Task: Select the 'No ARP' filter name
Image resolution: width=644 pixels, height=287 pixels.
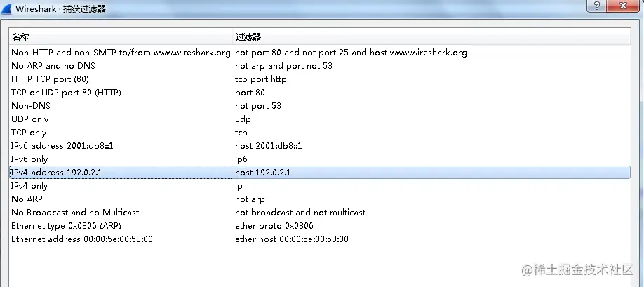Action: (27, 199)
